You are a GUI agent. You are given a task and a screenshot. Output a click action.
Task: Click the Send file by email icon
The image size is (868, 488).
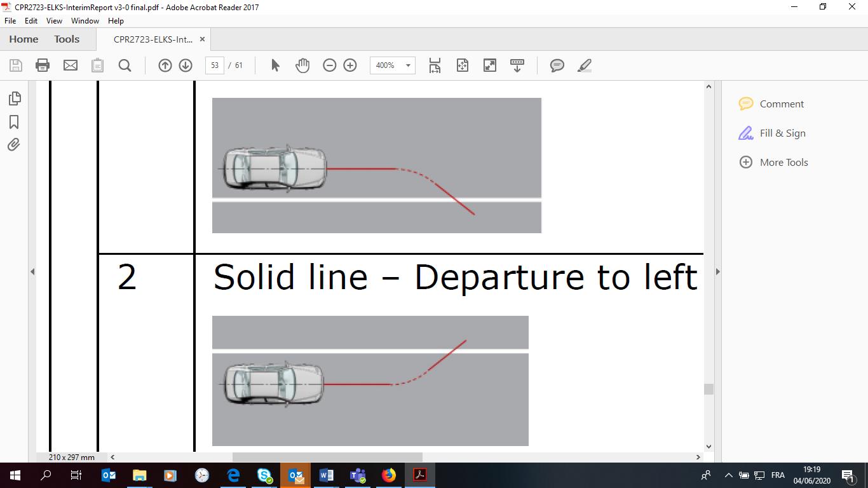(70, 65)
